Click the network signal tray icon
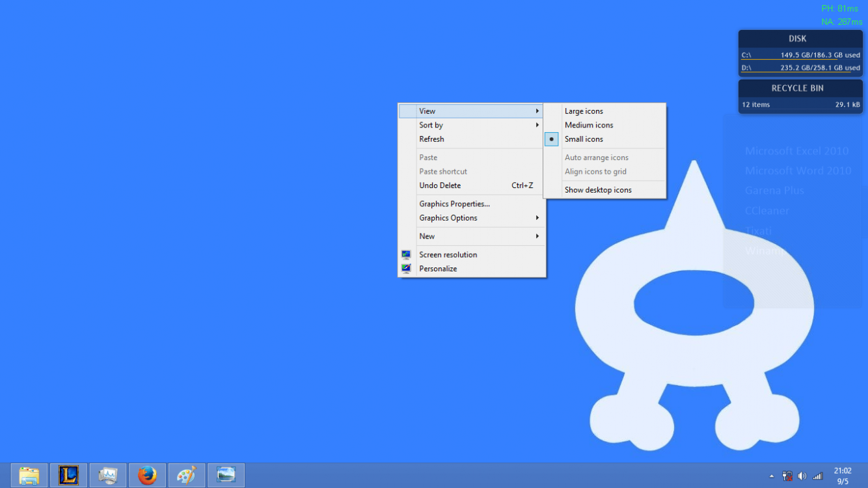The image size is (868, 488). [x=818, y=476]
